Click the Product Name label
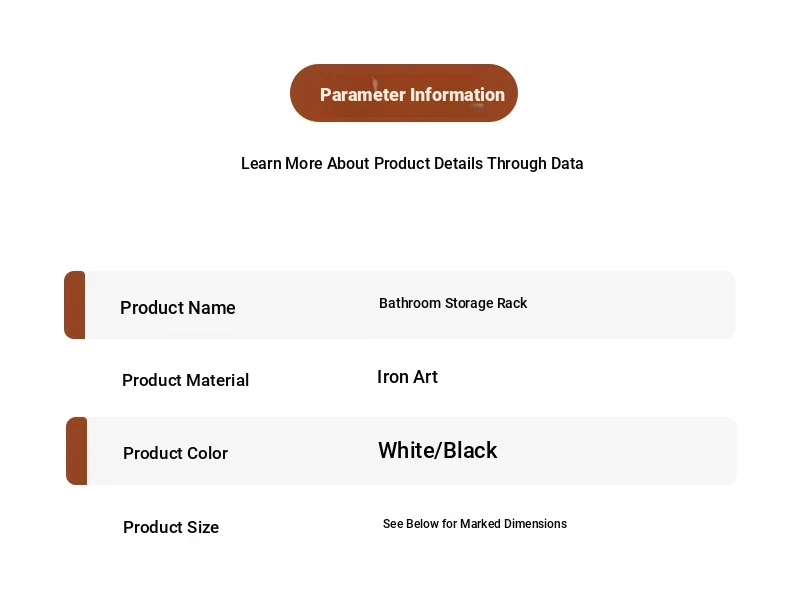 tap(177, 308)
